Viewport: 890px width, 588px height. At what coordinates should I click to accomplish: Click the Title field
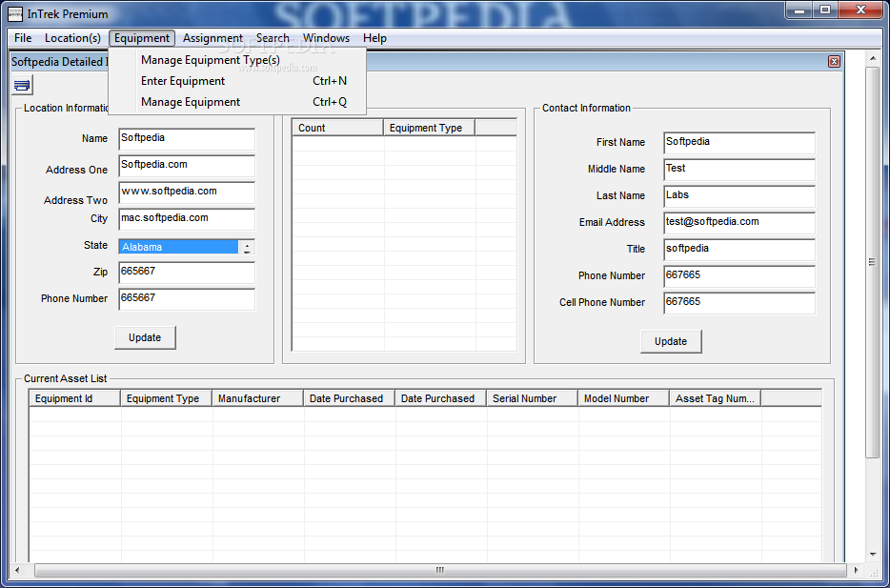739,250
